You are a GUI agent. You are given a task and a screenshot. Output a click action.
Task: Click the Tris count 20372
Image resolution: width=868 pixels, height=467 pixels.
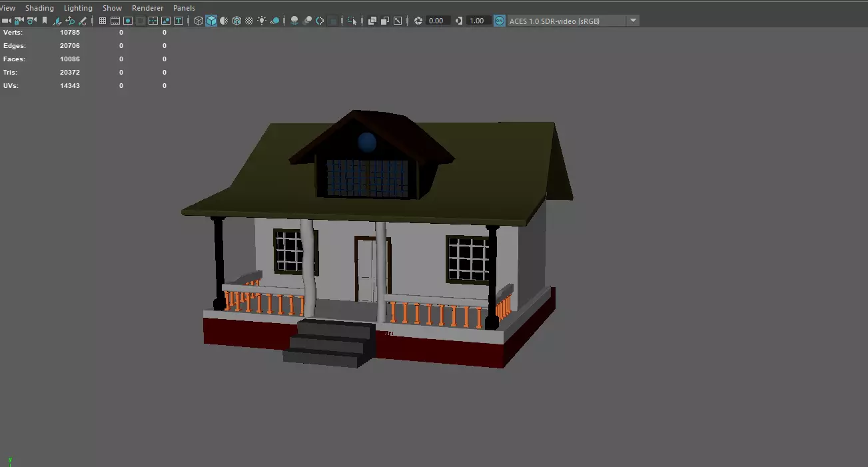click(x=70, y=72)
